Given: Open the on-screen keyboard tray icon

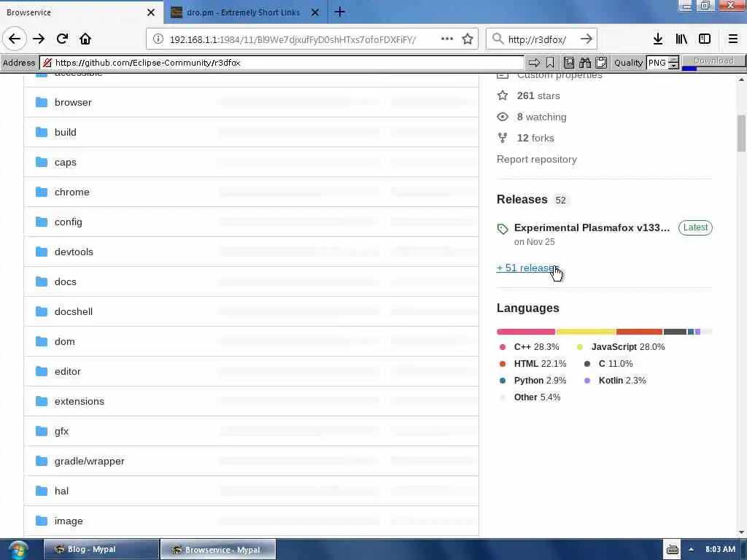Looking at the screenshot, I should click(672, 550).
